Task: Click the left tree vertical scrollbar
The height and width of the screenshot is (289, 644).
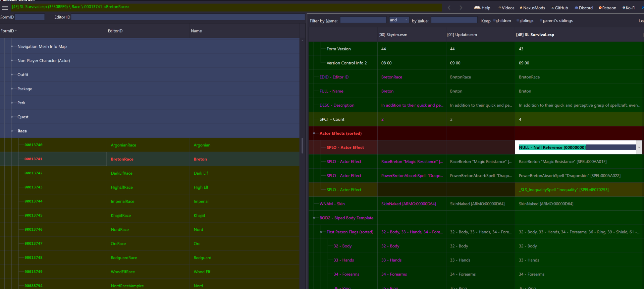Action: coord(302,146)
